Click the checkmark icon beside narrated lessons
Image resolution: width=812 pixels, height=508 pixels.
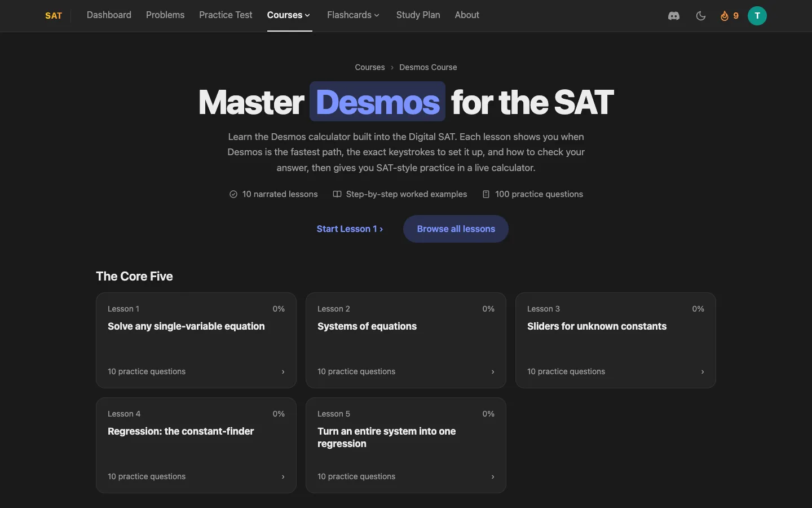pos(233,194)
